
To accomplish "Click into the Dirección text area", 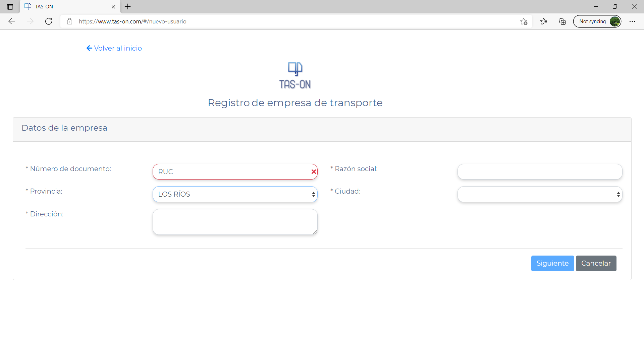I will click(235, 222).
